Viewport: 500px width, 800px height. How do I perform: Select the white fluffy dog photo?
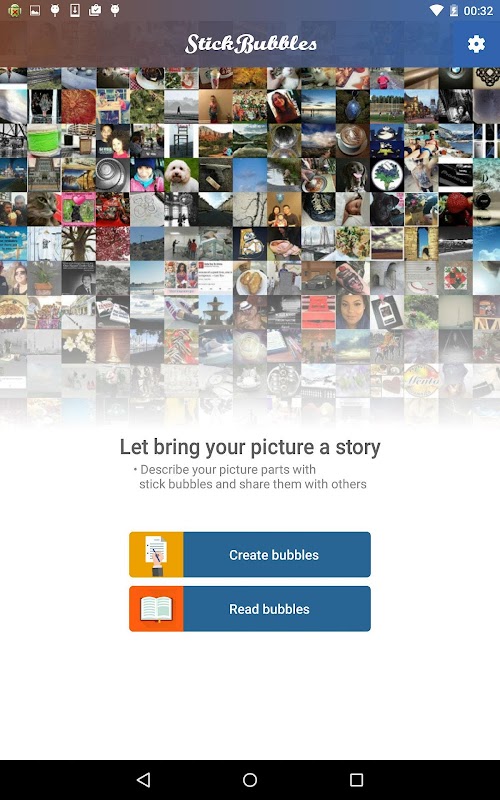pos(182,175)
